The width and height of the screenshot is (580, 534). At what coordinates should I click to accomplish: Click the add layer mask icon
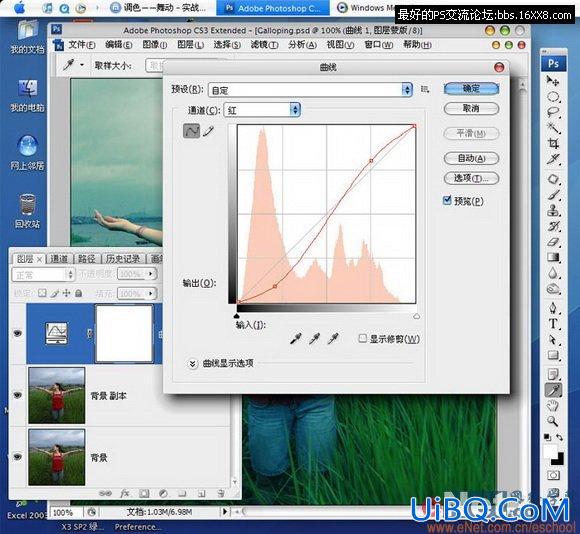[144, 493]
